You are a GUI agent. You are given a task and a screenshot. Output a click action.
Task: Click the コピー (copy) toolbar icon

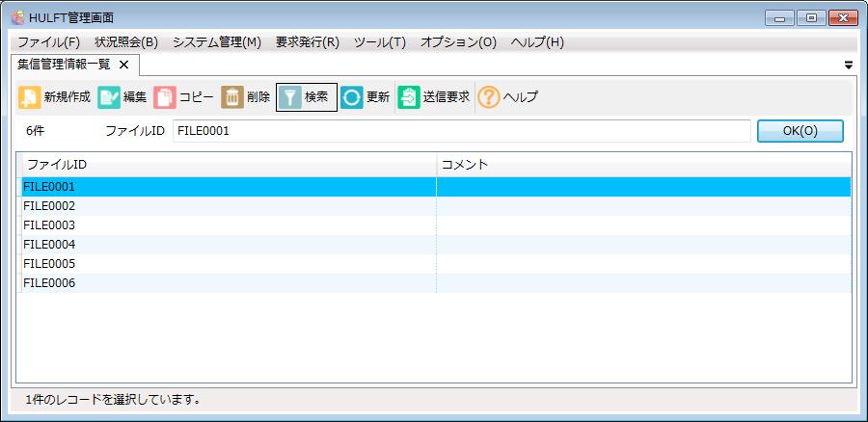164,97
